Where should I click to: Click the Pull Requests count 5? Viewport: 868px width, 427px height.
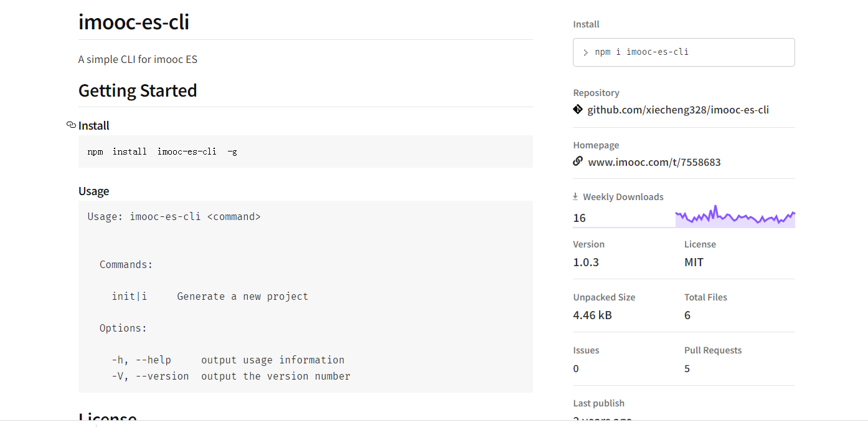687,368
